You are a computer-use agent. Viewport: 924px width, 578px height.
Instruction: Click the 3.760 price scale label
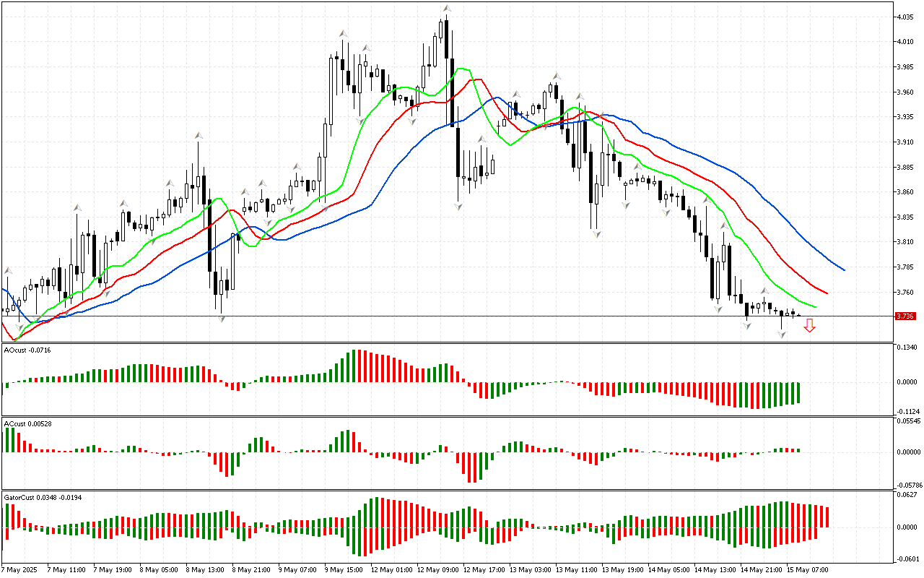click(905, 292)
